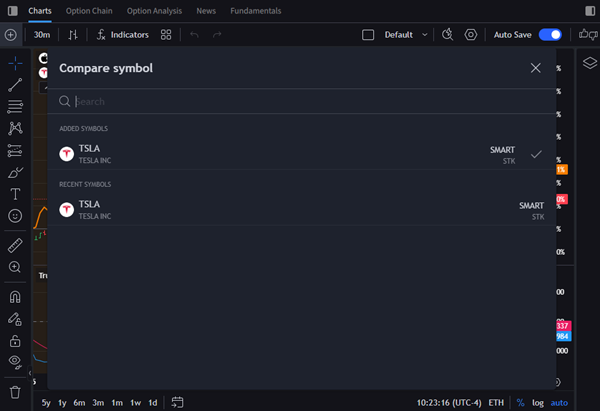Set range to 1d
The height and width of the screenshot is (411, 600).
pyautogui.click(x=153, y=403)
